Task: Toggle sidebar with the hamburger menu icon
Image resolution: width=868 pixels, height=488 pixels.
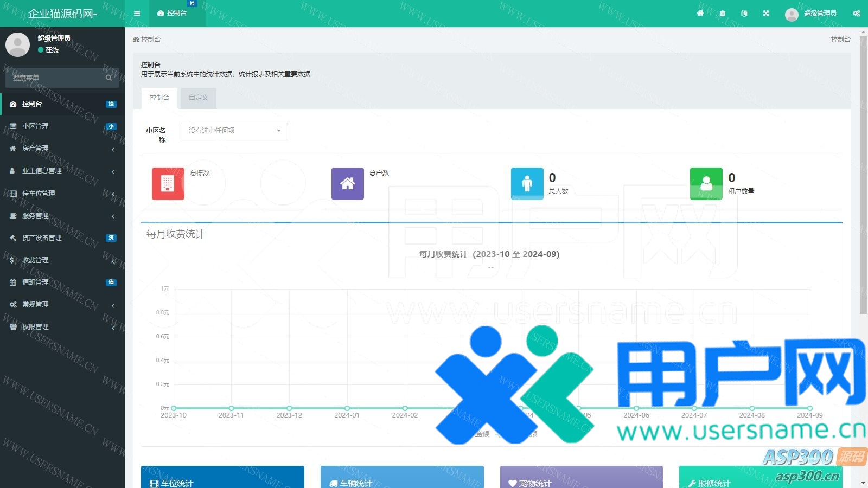Action: click(x=137, y=14)
